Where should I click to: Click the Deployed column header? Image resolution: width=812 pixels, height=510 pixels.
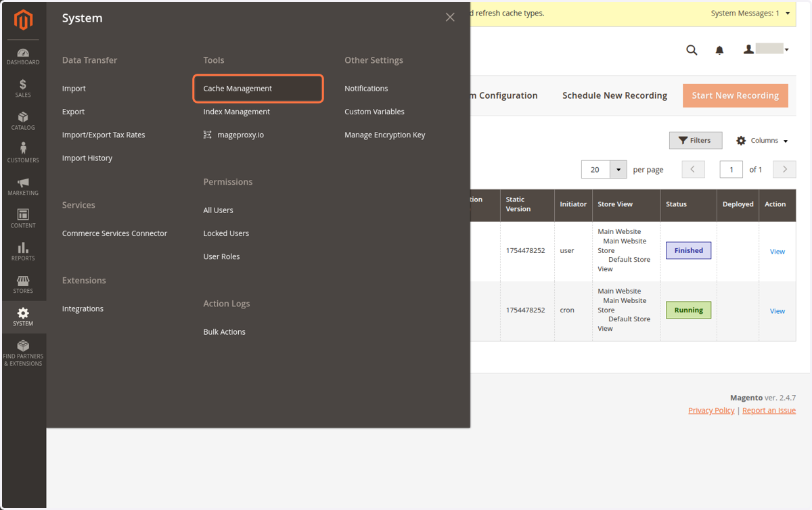tap(738, 204)
